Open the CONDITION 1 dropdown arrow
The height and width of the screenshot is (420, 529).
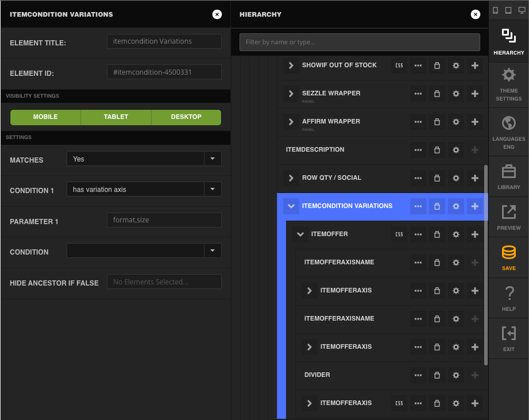[213, 189]
